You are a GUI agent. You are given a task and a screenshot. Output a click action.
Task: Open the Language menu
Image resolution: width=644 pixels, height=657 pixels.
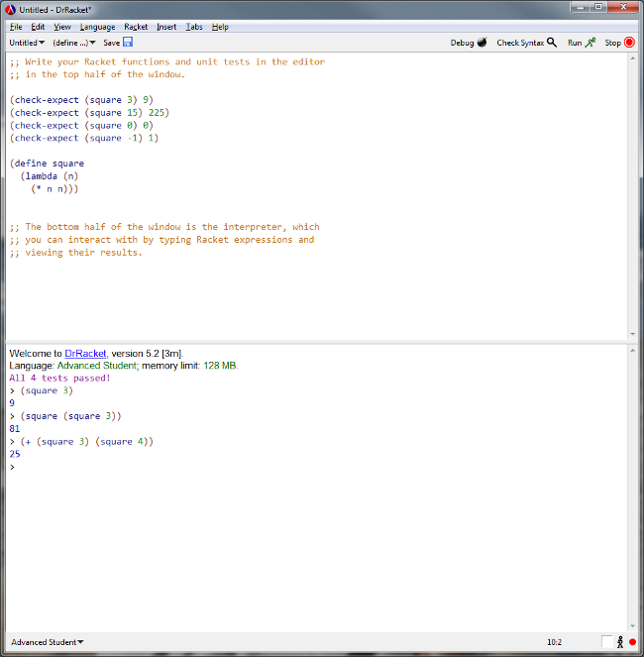(97, 27)
